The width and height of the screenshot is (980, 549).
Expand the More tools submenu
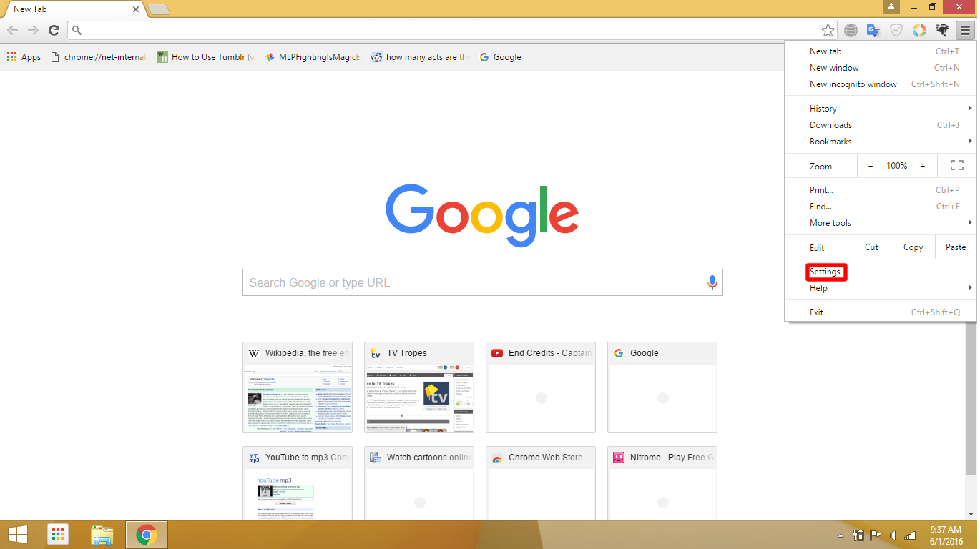pos(881,223)
